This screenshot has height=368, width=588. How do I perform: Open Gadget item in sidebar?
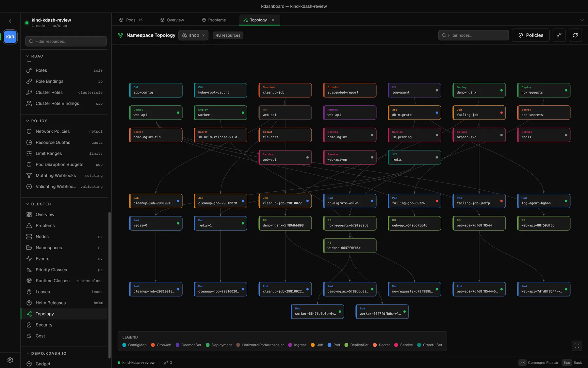pyautogui.click(x=64, y=364)
